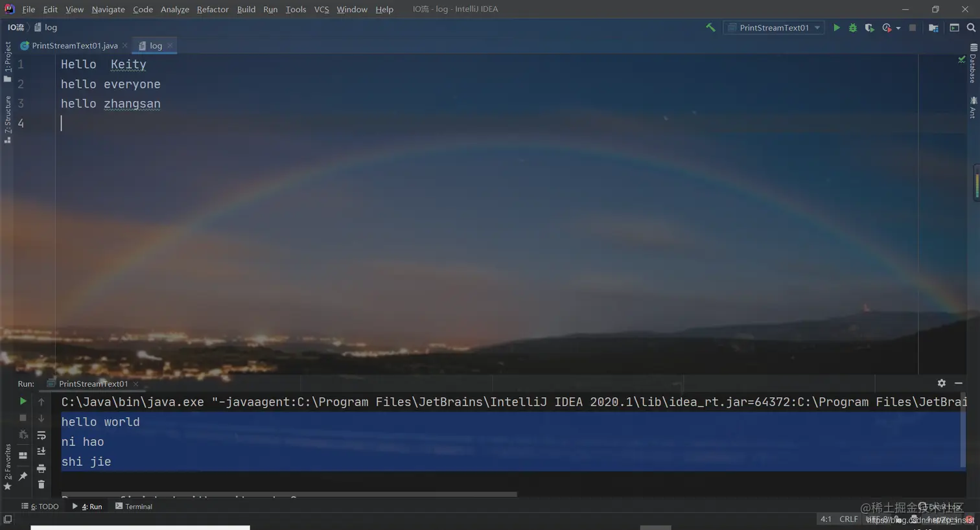
Task: Open the Help menu
Action: [384, 9]
